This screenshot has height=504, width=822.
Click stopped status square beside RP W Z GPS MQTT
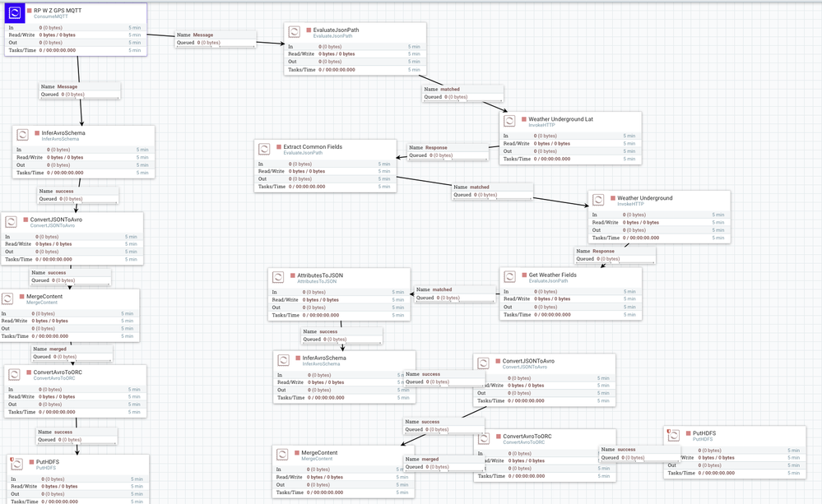coord(30,11)
